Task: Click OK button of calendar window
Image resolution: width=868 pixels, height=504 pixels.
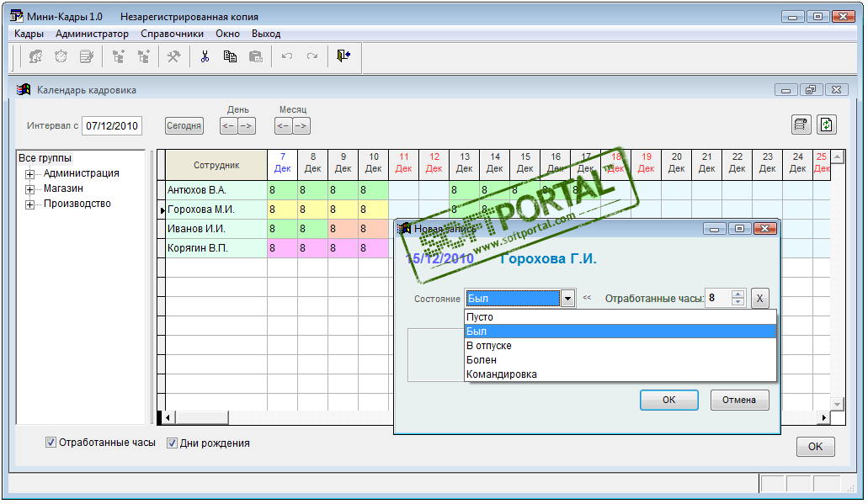Action: tap(816, 447)
